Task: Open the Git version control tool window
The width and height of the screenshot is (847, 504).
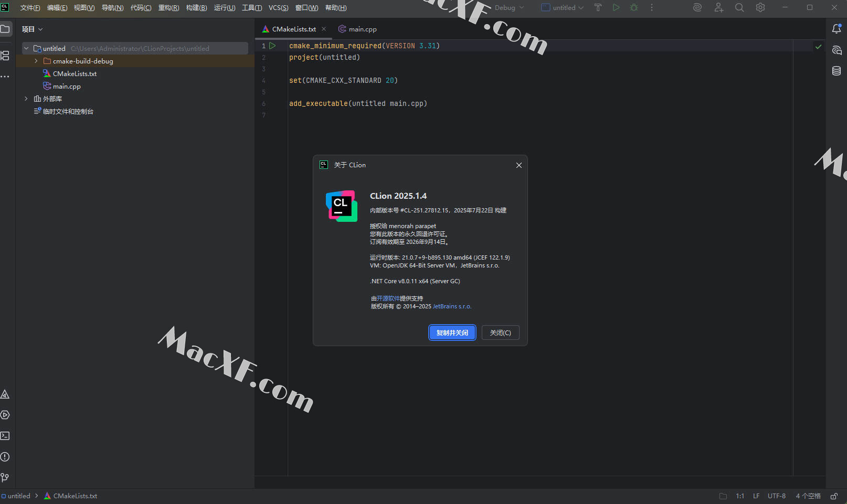Action: click(x=5, y=478)
